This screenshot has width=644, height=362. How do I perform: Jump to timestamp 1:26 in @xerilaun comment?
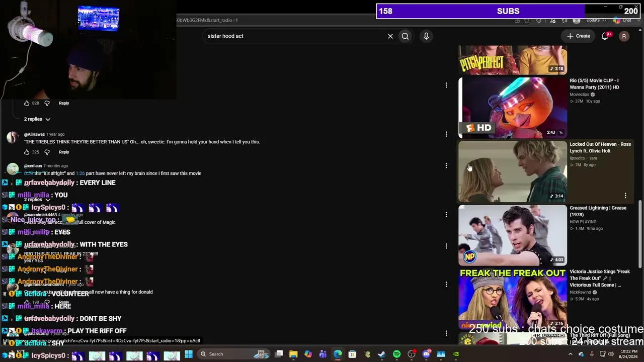coord(80,173)
